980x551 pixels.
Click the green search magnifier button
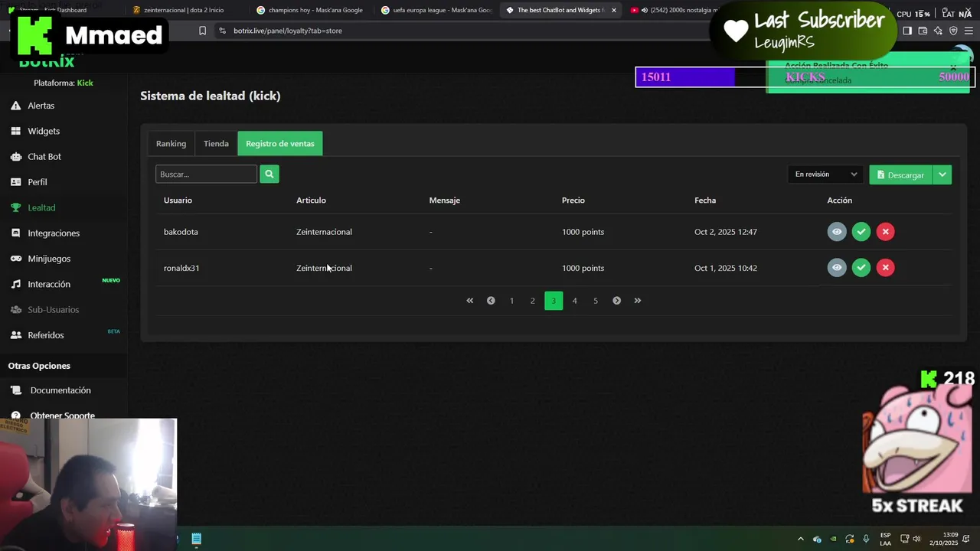pyautogui.click(x=269, y=174)
